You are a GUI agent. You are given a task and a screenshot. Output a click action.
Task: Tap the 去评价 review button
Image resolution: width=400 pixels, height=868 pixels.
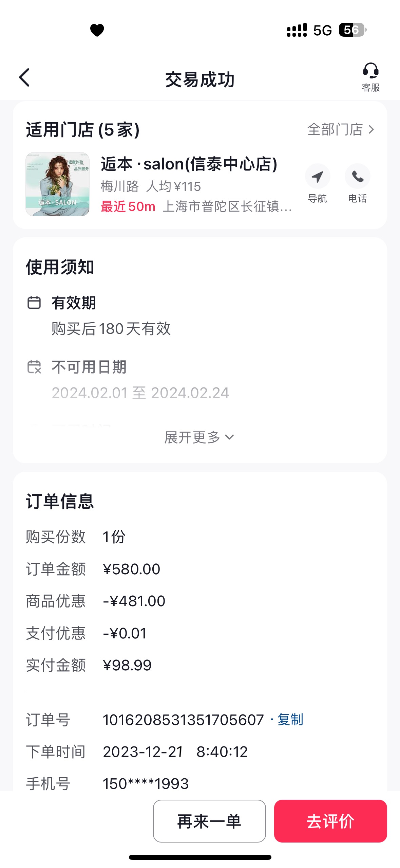pyautogui.click(x=330, y=821)
